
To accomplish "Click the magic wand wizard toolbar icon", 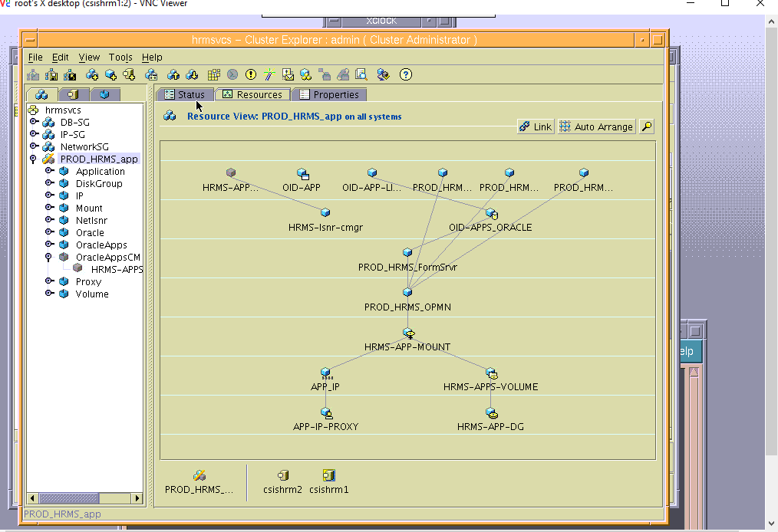I will coord(269,74).
